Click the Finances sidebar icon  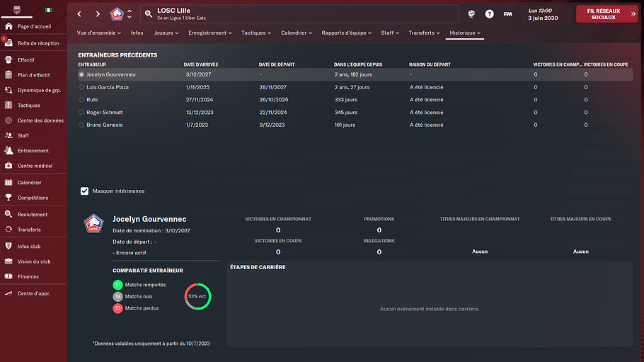[x=8, y=276]
